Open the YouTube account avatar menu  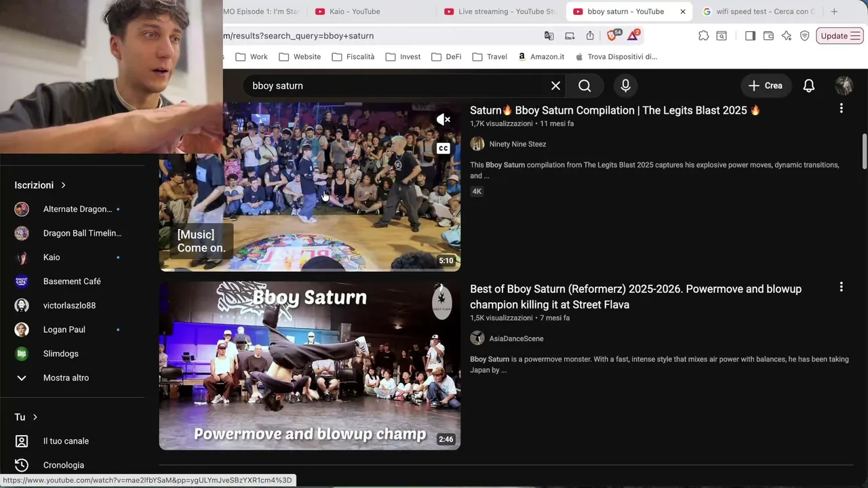click(844, 85)
